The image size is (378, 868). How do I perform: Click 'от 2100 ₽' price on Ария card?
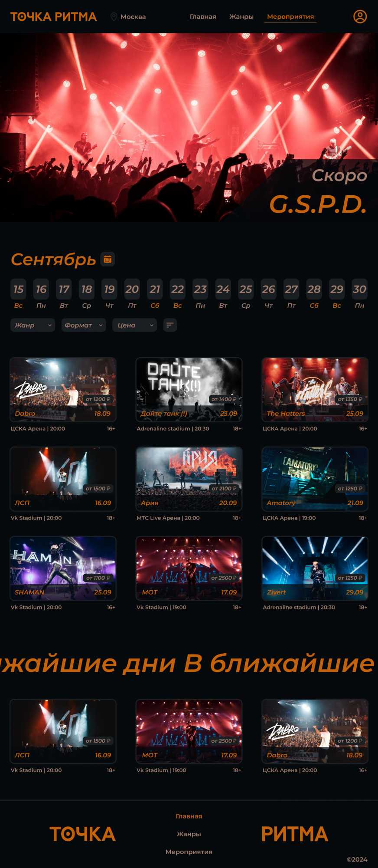click(x=224, y=488)
